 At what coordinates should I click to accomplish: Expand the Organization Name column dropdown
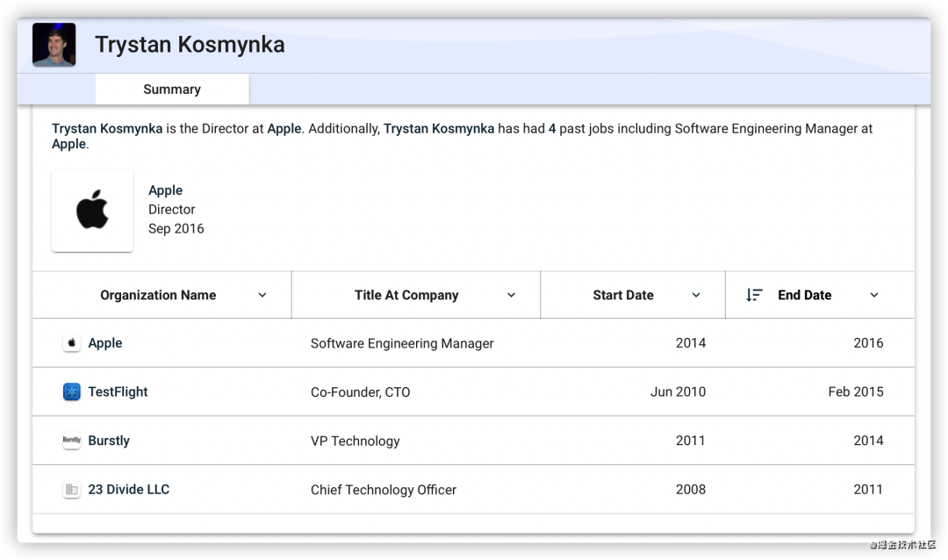pos(262,295)
